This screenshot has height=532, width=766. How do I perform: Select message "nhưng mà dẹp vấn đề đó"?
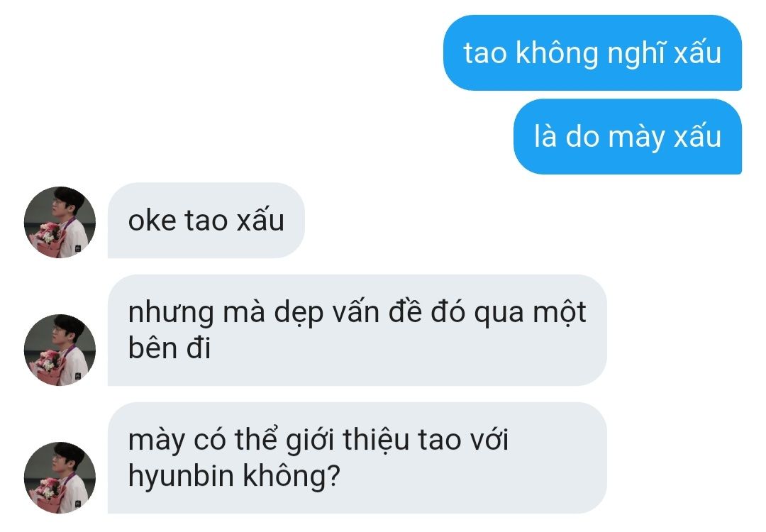pos(357,331)
